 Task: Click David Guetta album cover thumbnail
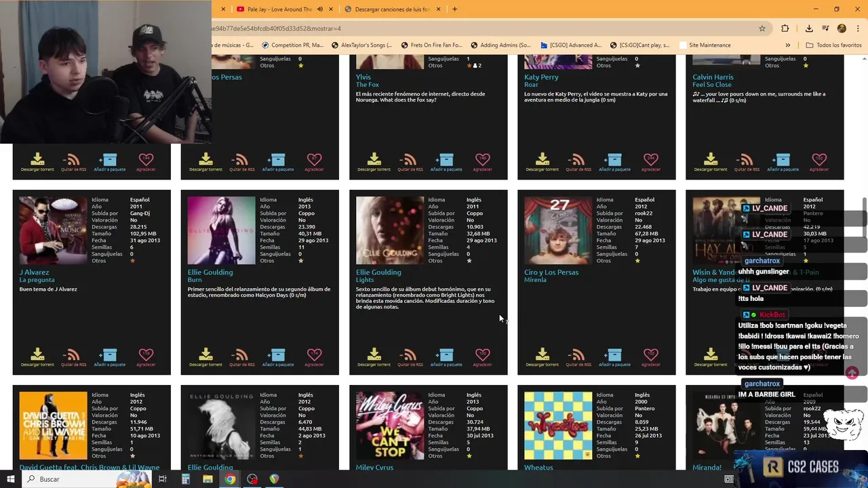click(53, 426)
